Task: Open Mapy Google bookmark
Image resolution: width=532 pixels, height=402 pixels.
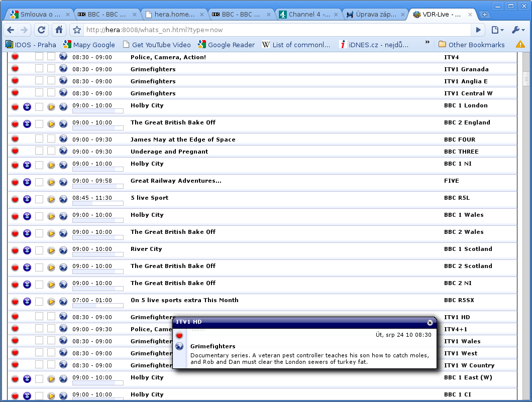Action: click(89, 45)
